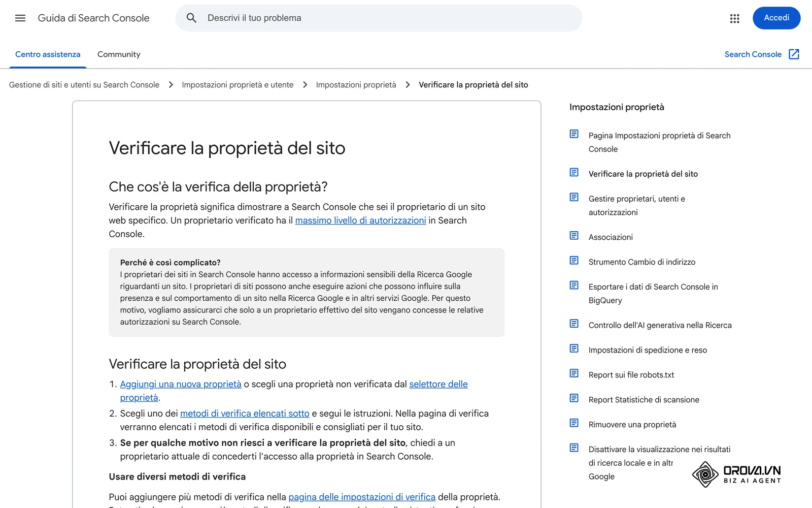The image size is (812, 508).
Task: Click article icon beside Esportare i dati
Action: click(x=574, y=285)
